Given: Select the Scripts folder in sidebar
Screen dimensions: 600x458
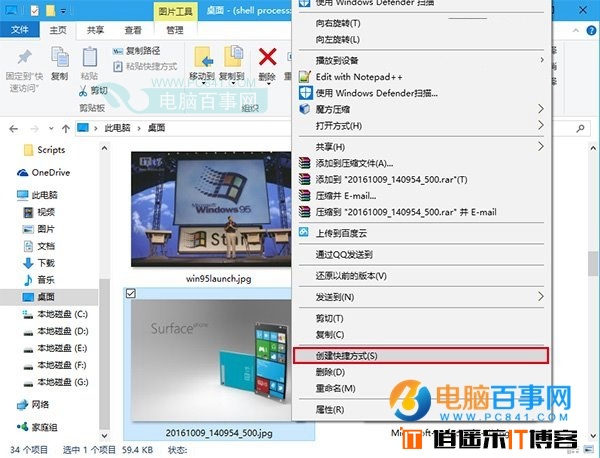Looking at the screenshot, I should pos(44,150).
